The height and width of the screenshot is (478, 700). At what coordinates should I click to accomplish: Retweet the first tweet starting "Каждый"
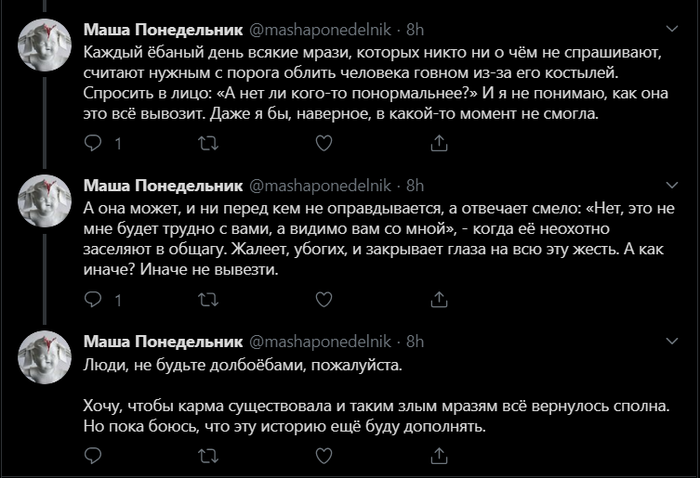(x=207, y=144)
